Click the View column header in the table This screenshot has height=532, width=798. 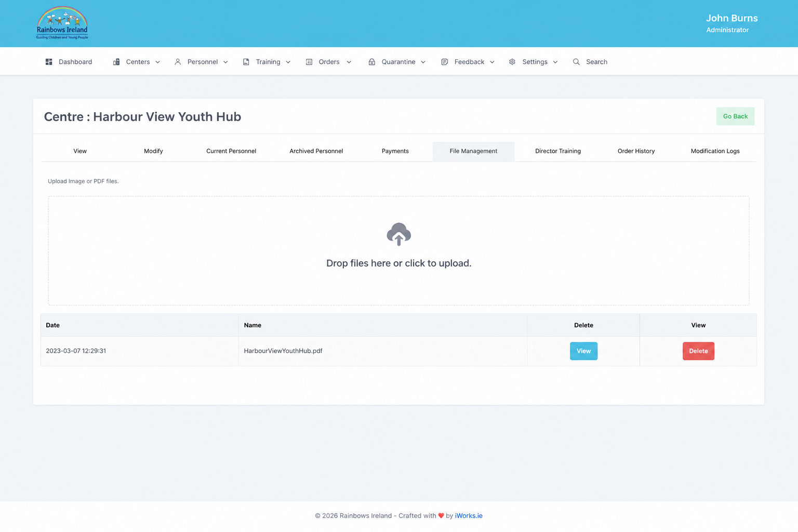coord(698,325)
